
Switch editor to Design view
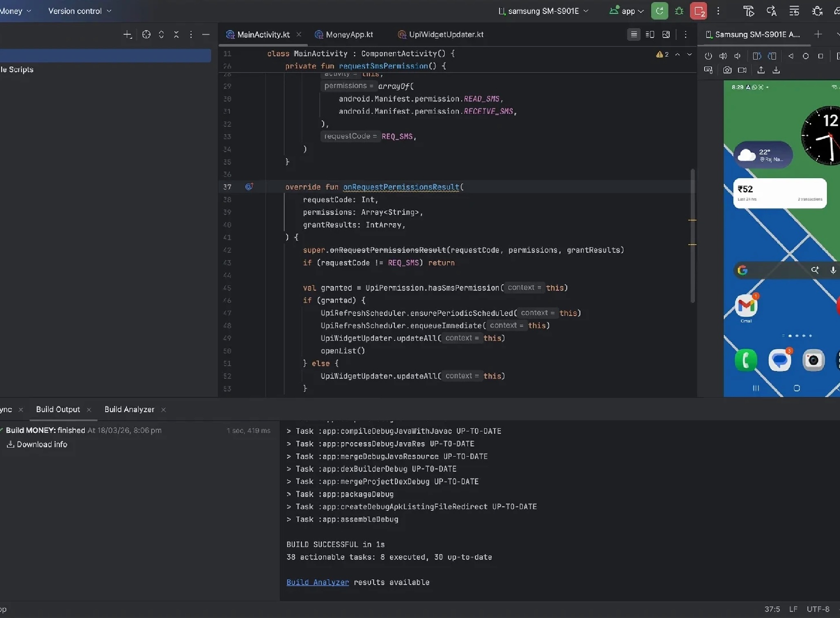666,34
